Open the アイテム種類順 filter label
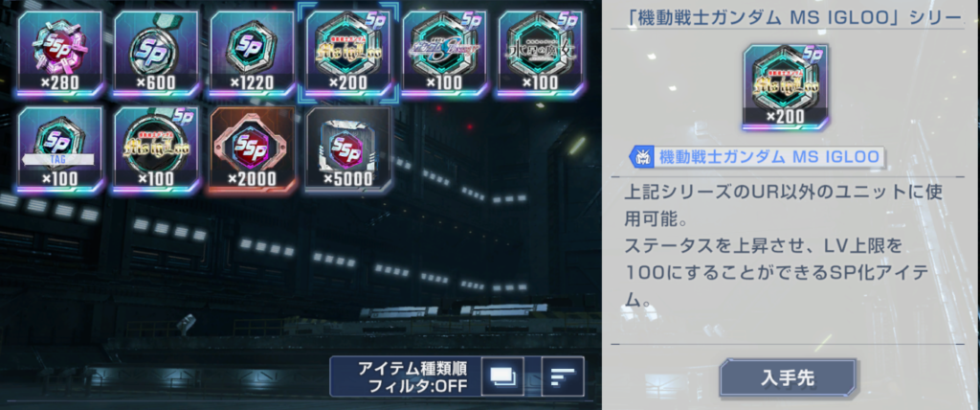 412,368
